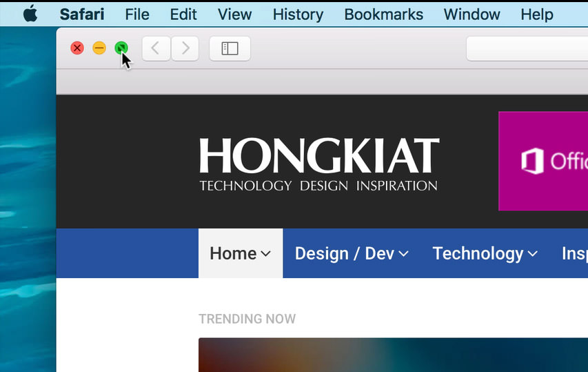
Task: Open the trending article image
Action: 393,355
